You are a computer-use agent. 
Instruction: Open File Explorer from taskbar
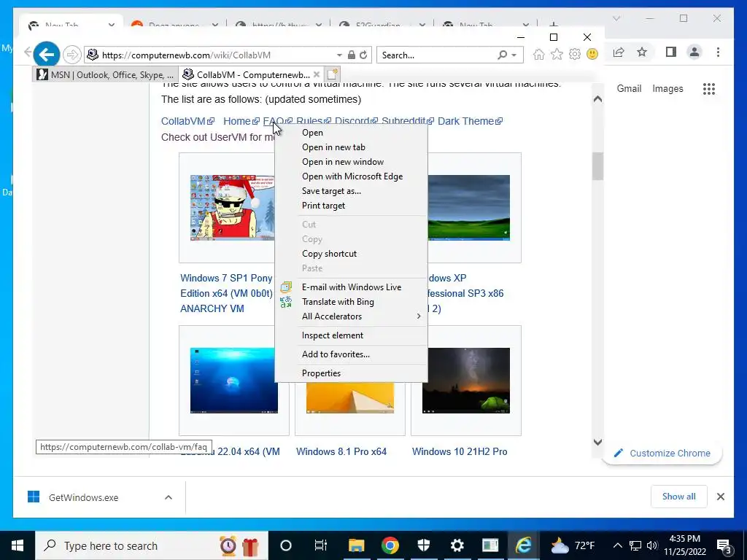[x=356, y=545]
